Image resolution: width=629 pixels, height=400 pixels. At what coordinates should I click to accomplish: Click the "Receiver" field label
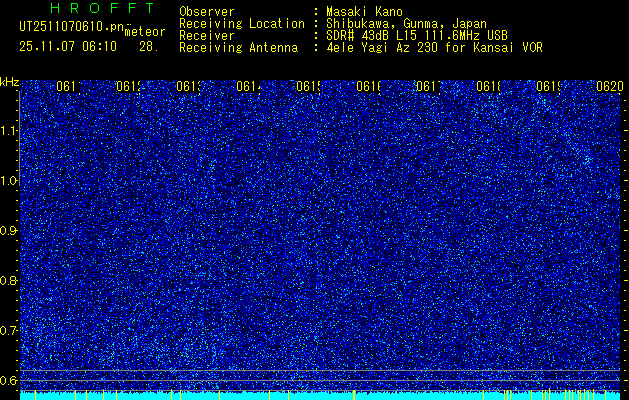[207, 36]
